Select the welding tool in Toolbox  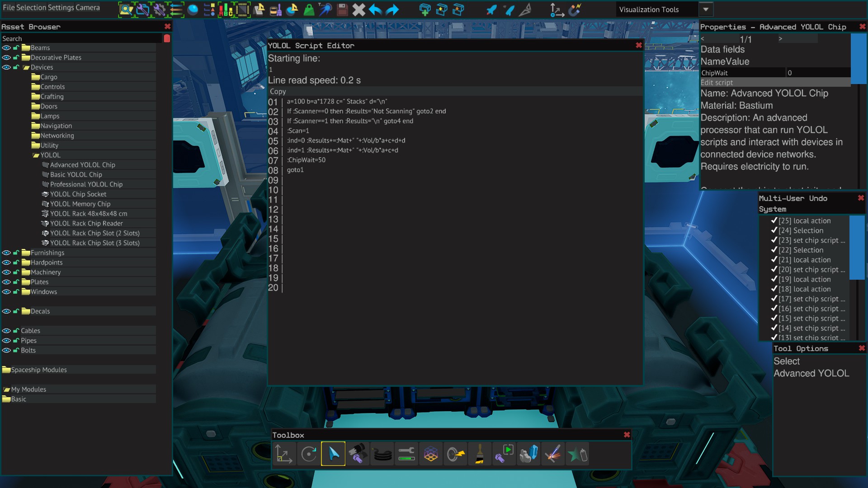pyautogui.click(x=552, y=454)
